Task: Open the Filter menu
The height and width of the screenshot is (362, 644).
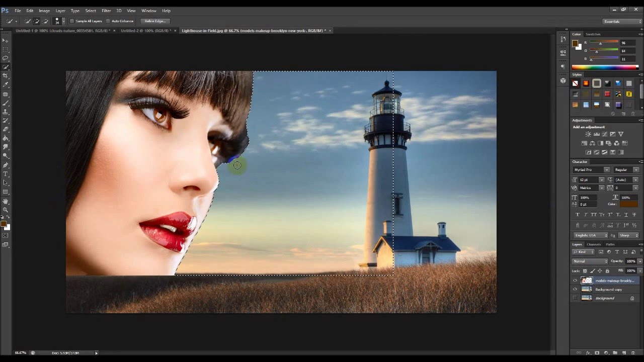Action: (106, 11)
